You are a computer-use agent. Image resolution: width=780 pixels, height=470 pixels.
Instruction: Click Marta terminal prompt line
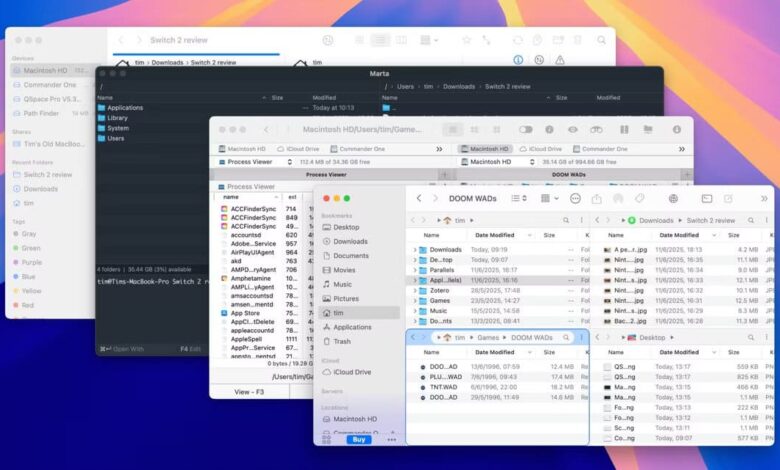(x=152, y=282)
